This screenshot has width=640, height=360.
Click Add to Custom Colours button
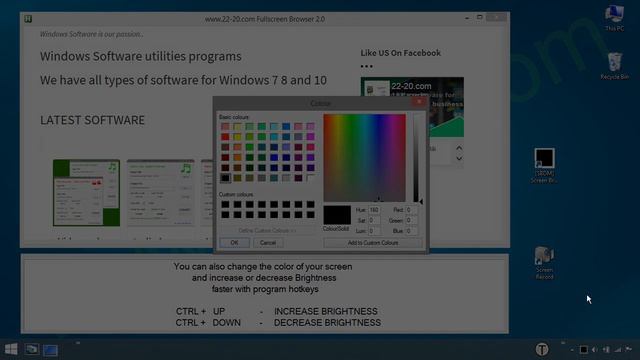pos(373,243)
